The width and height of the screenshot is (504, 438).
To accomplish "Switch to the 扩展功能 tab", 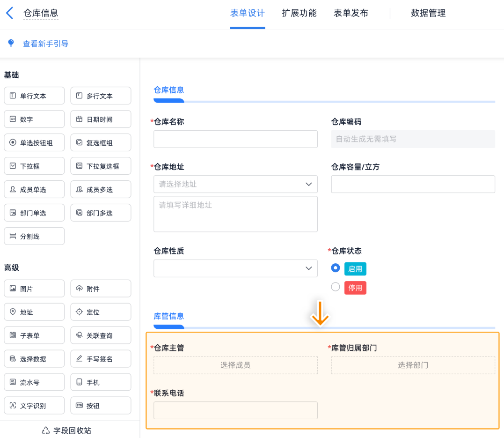I will click(x=299, y=13).
